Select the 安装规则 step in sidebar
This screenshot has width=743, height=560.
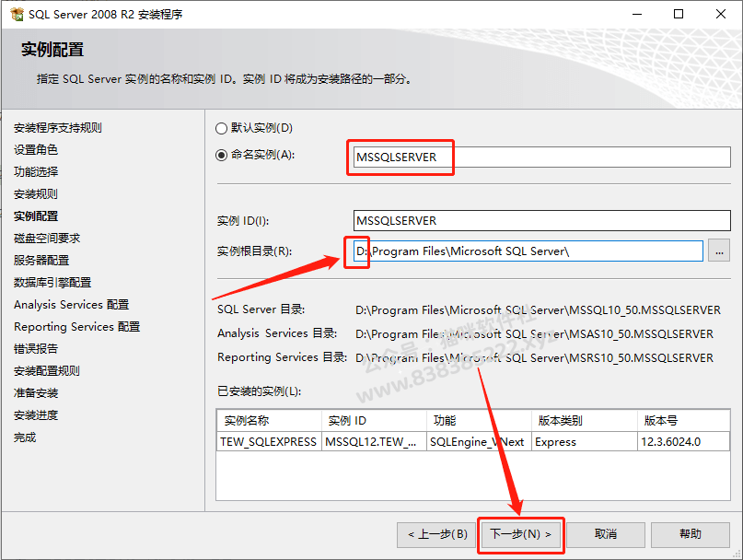[x=36, y=194]
